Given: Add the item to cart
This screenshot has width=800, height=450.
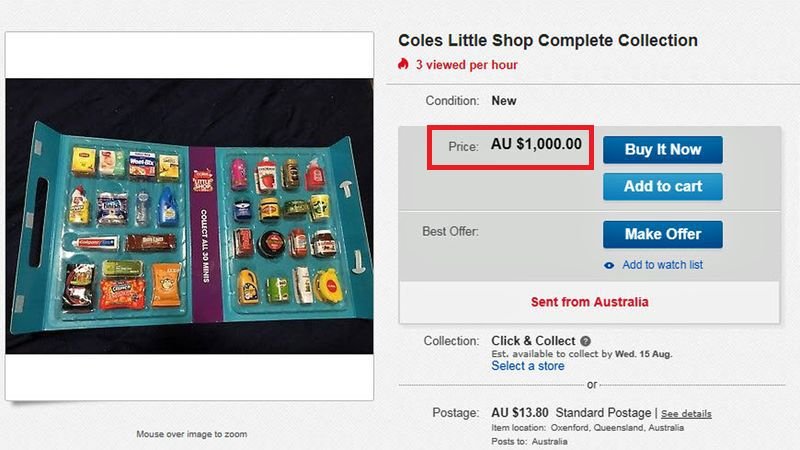Looking at the screenshot, I should coord(662,186).
